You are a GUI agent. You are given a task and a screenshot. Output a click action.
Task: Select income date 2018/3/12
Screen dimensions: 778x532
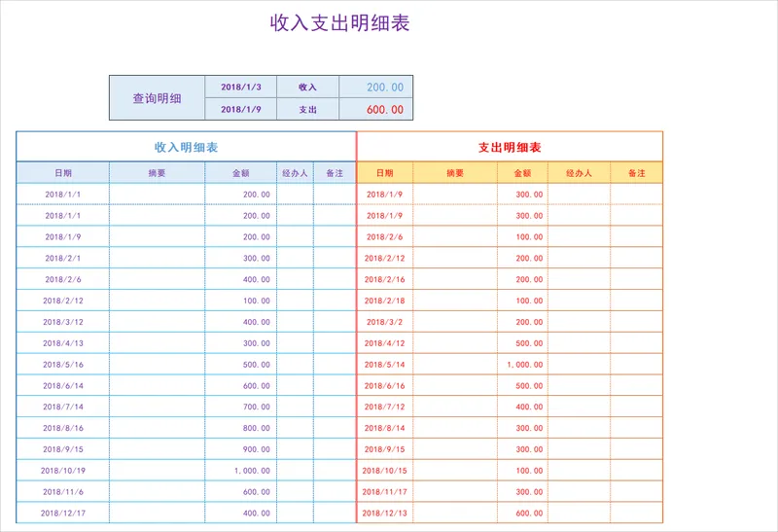pos(63,322)
